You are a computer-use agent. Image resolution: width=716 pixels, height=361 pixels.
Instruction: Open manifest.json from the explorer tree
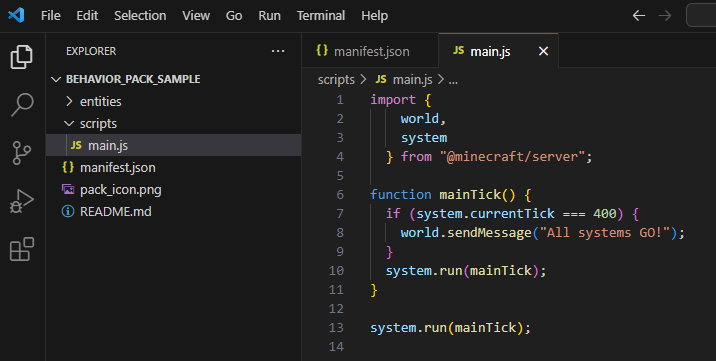coord(174,167)
